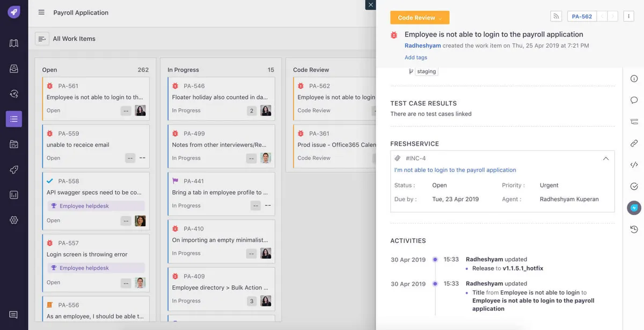Click story points badge 3 on PA-409

(x=252, y=301)
